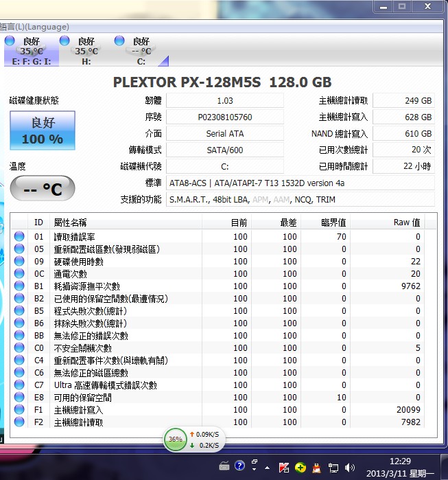This screenshot has height=480, width=448.
Task: Select the E: F: G: I: disk tab
Action: coord(32,51)
